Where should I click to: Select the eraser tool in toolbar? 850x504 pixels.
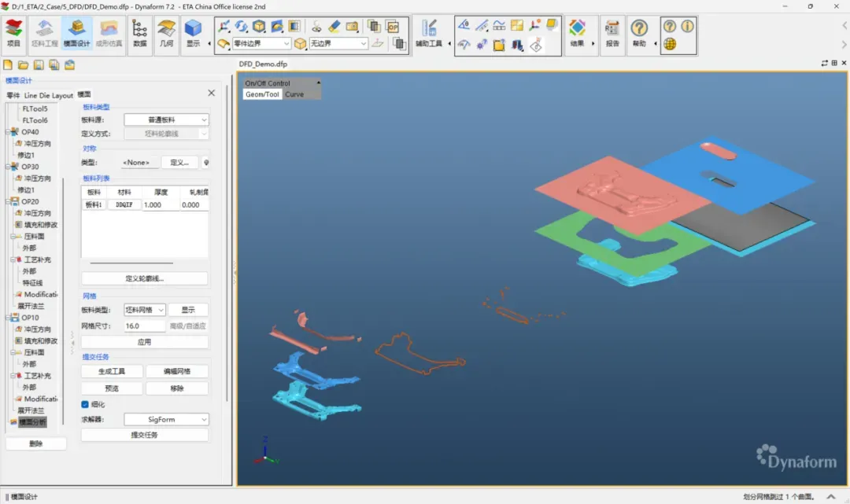click(334, 27)
